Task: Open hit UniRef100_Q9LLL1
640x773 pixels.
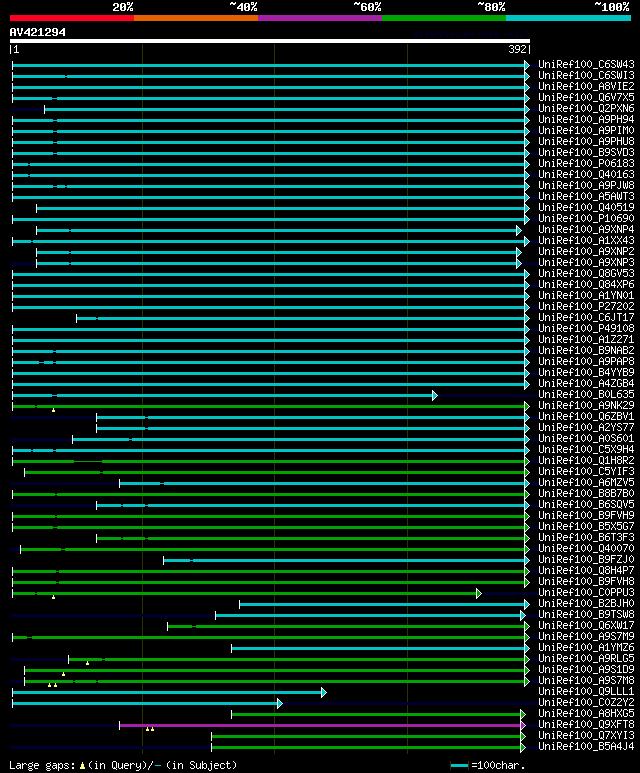Action: click(x=586, y=692)
